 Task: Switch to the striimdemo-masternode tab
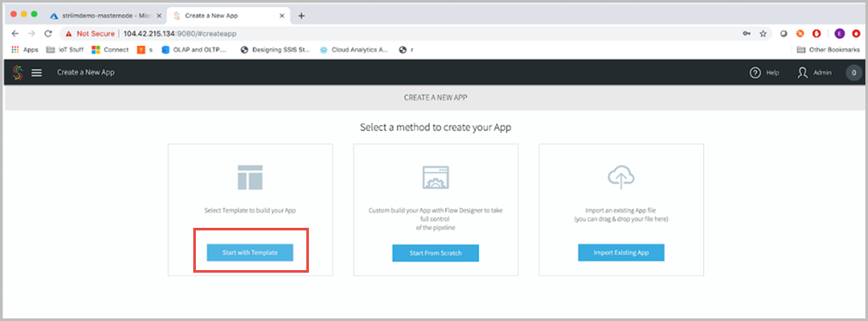click(106, 16)
